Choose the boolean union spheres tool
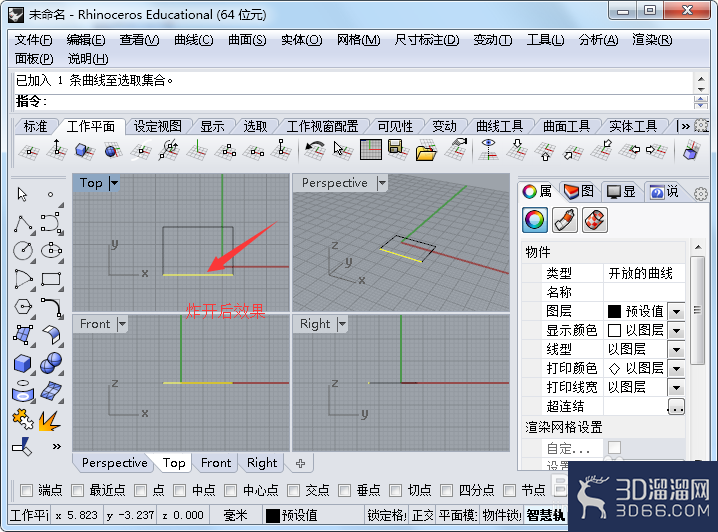Image resolution: width=718 pixels, height=532 pixels. [51, 363]
